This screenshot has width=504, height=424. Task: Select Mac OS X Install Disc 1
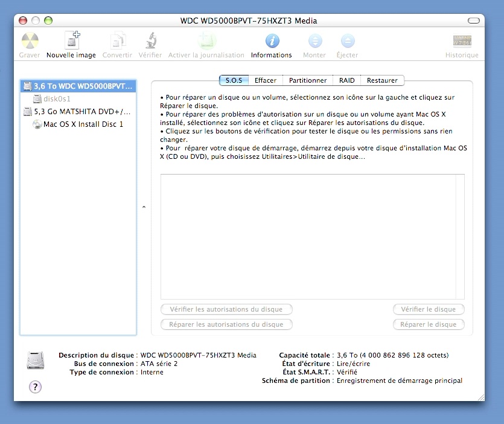(78, 124)
